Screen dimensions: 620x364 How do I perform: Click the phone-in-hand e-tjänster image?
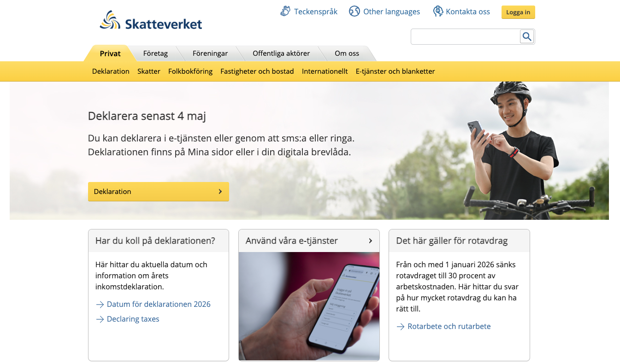(x=309, y=306)
